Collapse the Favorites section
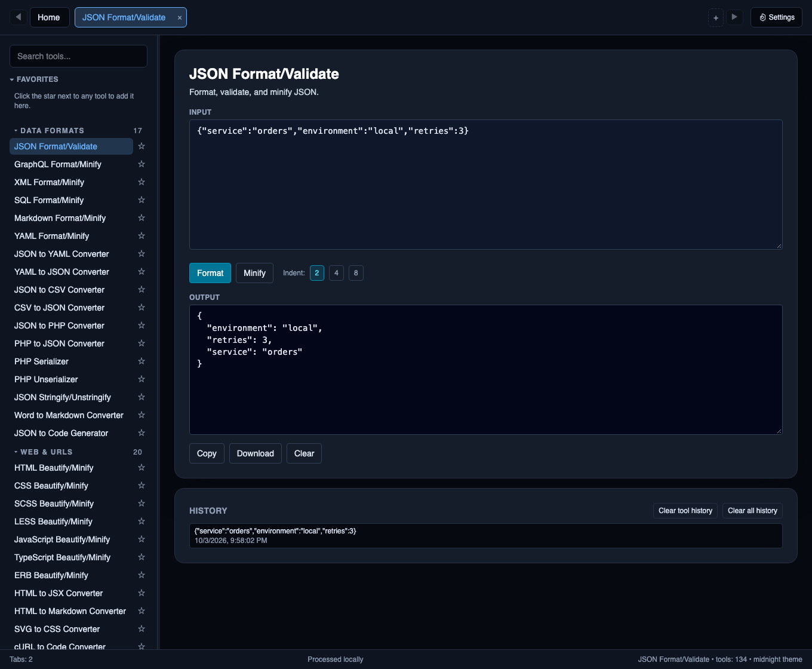Image resolution: width=812 pixels, height=669 pixels. [x=34, y=79]
